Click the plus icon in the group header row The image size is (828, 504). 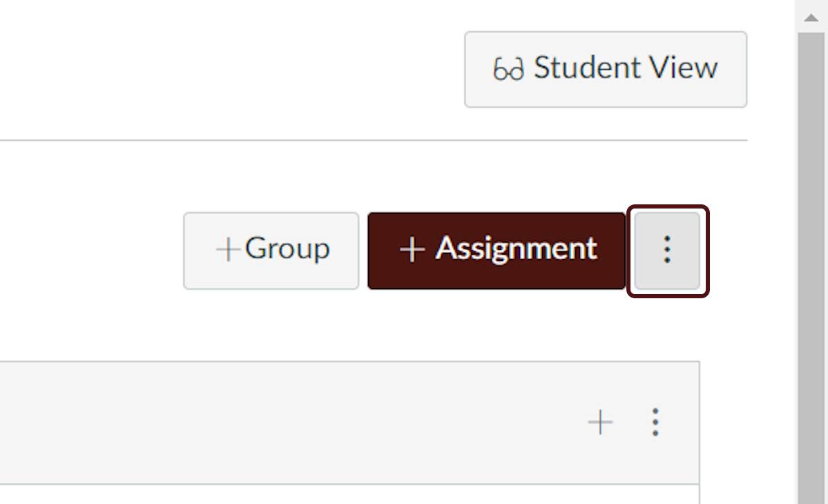600,422
